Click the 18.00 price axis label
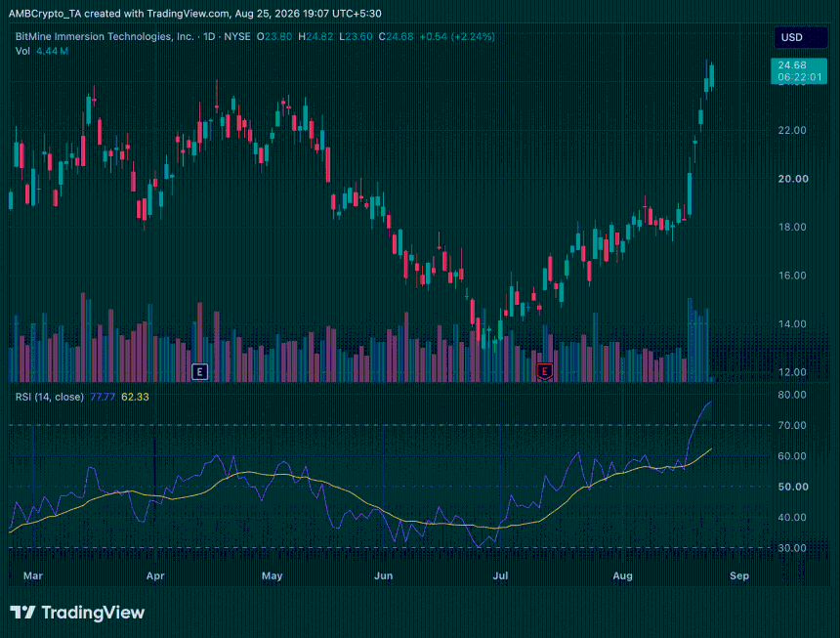The image size is (840, 638). pyautogui.click(x=792, y=227)
